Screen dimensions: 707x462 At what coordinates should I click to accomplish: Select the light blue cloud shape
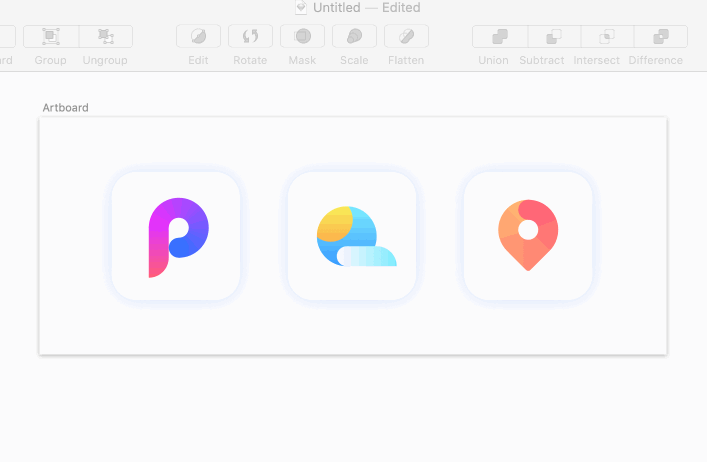click(366, 257)
